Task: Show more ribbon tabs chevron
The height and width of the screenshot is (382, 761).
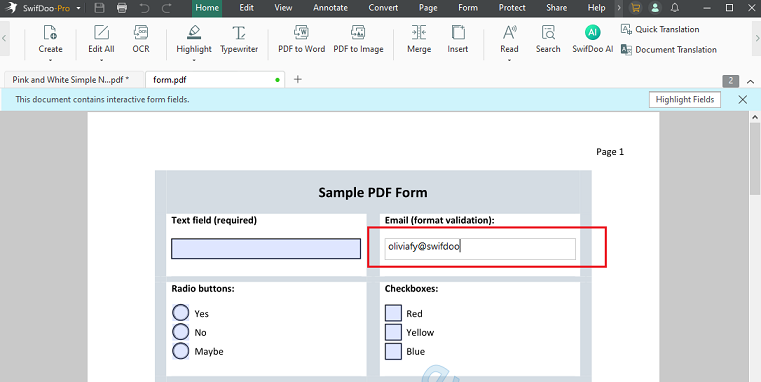Action: [x=619, y=8]
